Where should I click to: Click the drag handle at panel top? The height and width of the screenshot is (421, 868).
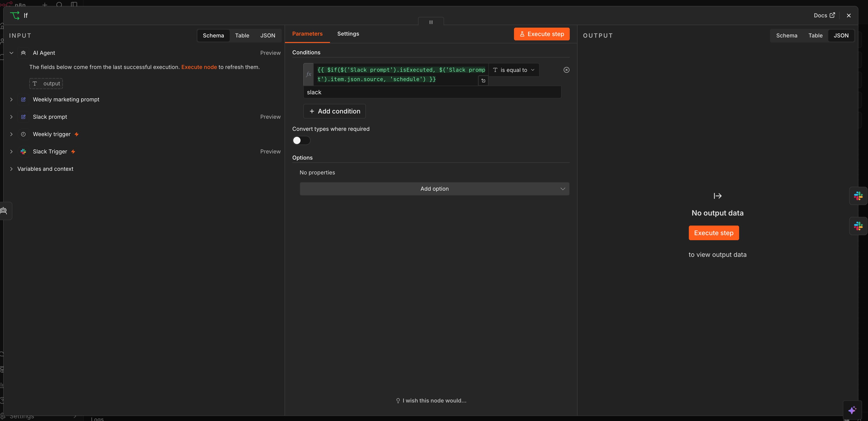click(431, 22)
